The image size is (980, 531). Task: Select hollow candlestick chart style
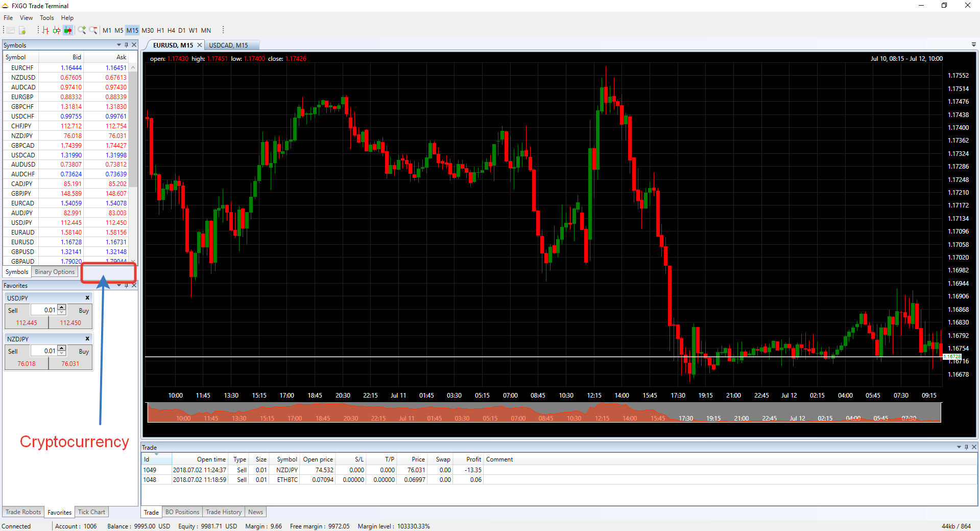pyautogui.click(x=57, y=31)
